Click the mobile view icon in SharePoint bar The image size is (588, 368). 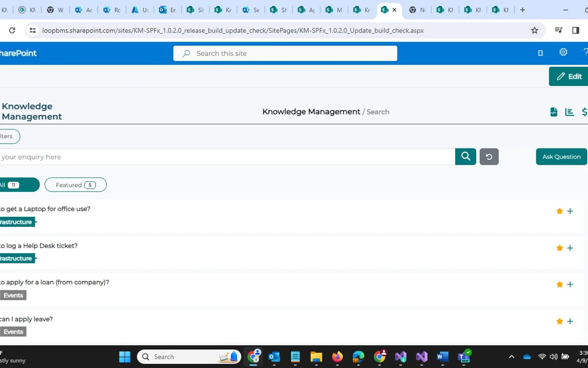pyautogui.click(x=540, y=53)
